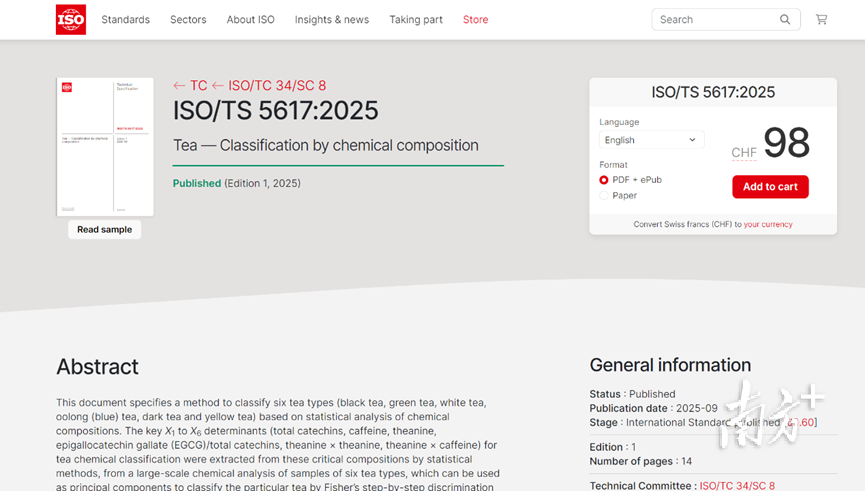Open the shopping cart icon
The width and height of the screenshot is (865, 491).
pyautogui.click(x=821, y=19)
